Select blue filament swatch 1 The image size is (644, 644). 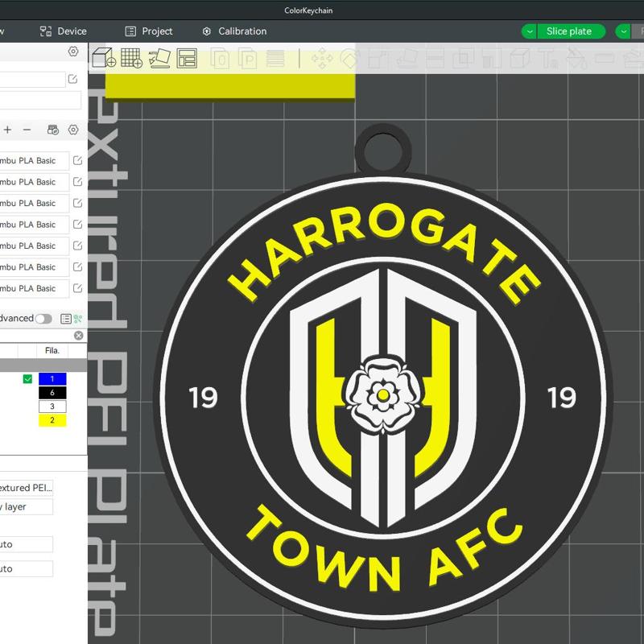[x=52, y=378]
